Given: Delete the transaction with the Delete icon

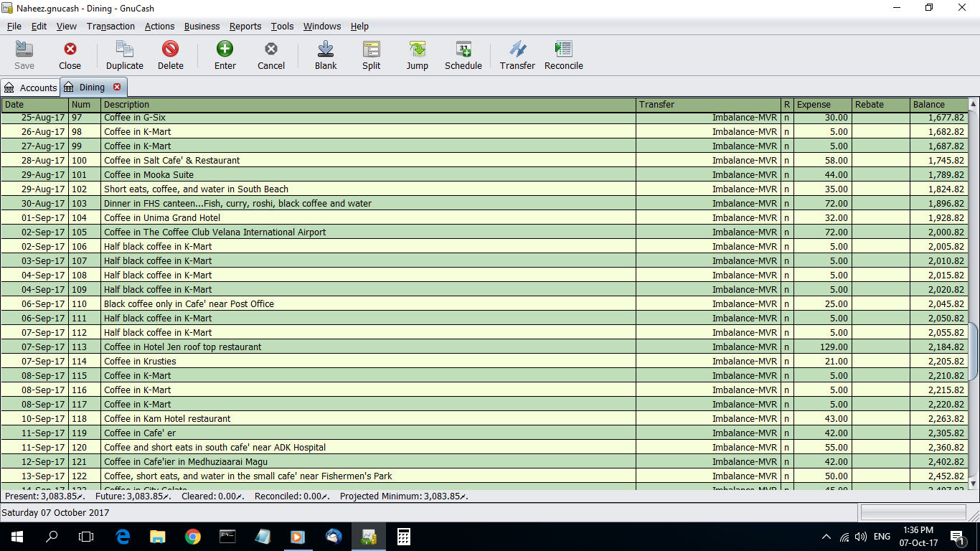Looking at the screenshot, I should (170, 55).
